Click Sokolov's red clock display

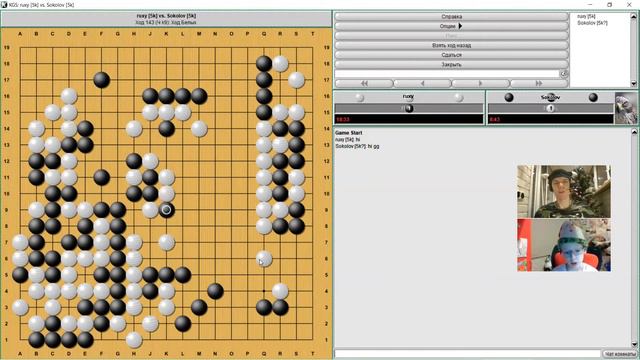point(551,119)
